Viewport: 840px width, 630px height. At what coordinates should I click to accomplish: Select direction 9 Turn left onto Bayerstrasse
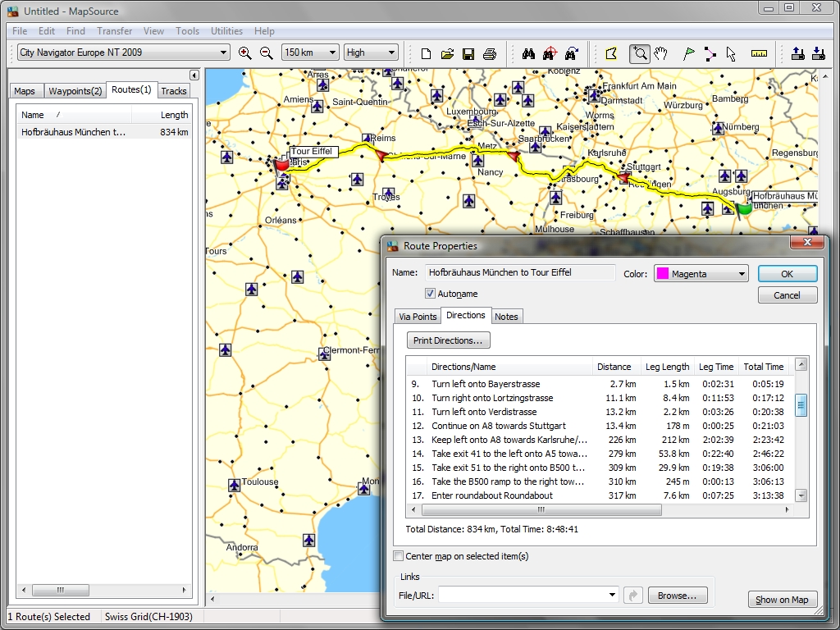coord(600,384)
